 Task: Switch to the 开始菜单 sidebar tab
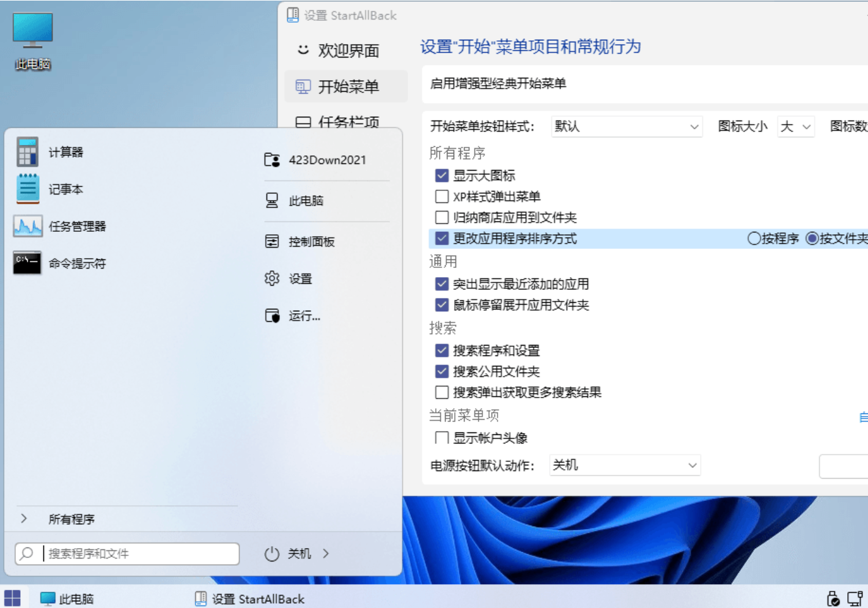346,86
